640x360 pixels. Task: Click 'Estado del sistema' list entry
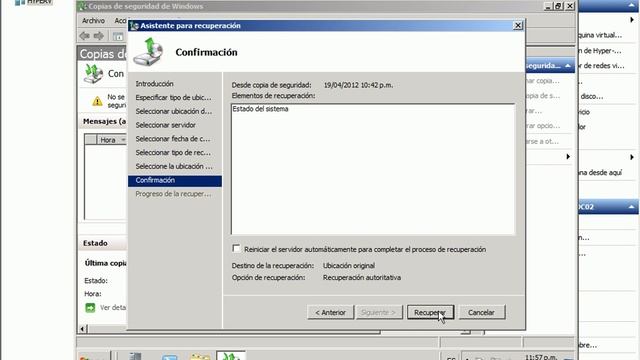click(x=260, y=109)
